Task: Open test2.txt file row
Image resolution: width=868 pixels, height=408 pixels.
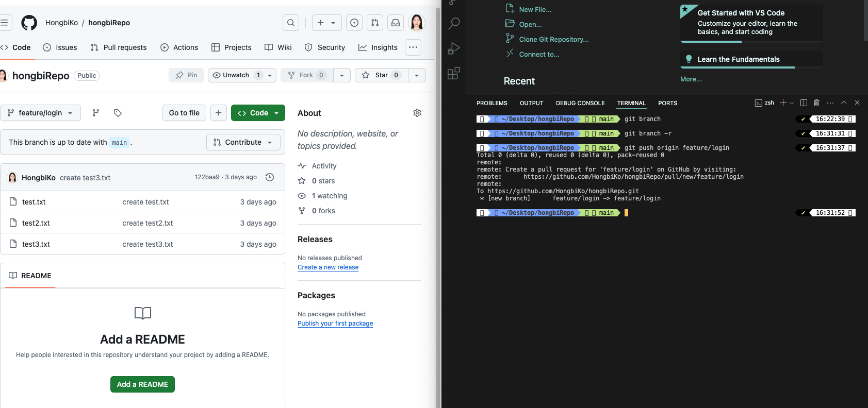Action: [x=142, y=223]
